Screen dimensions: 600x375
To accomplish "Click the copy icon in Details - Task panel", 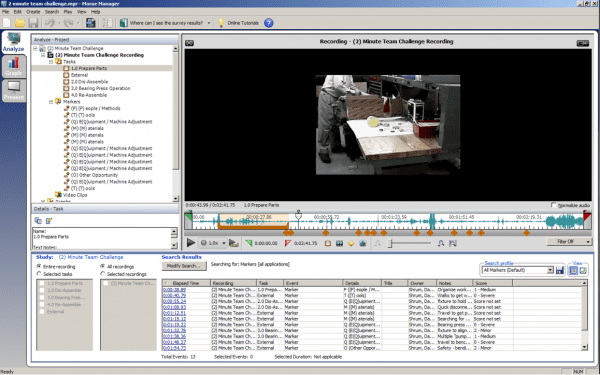I will point(38,220).
